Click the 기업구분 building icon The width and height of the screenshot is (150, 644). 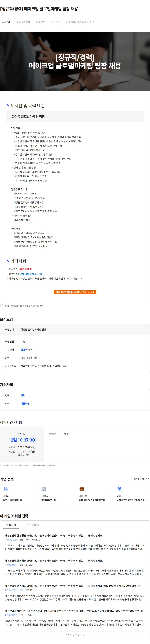pos(44,489)
